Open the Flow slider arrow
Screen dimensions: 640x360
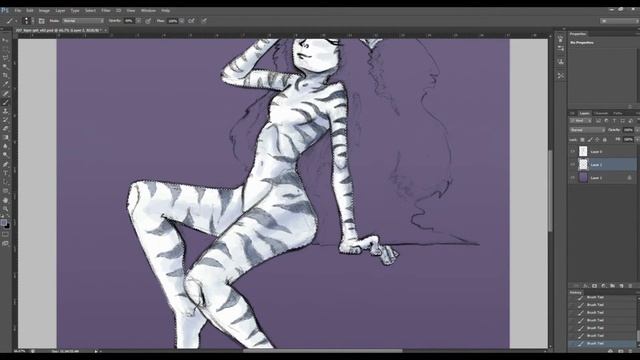(182, 21)
